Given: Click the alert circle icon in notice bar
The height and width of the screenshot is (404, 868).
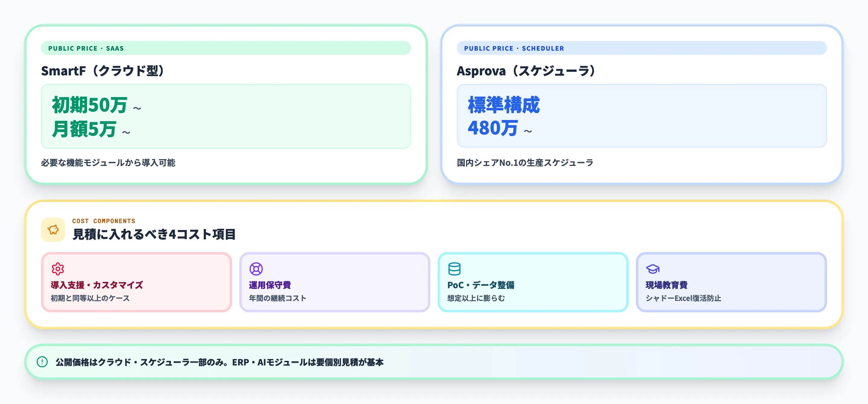Looking at the screenshot, I should point(42,362).
